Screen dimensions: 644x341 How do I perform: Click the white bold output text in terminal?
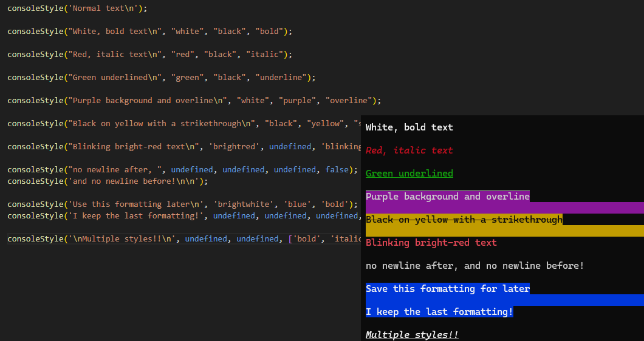pyautogui.click(x=409, y=127)
